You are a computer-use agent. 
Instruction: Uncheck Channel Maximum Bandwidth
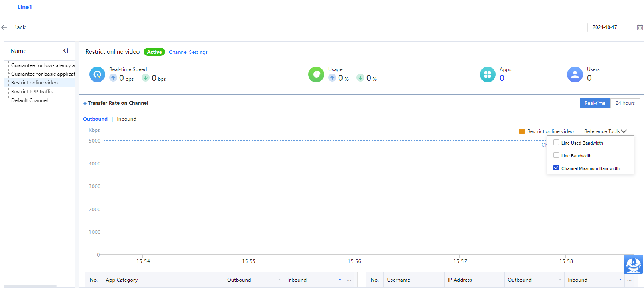click(556, 168)
